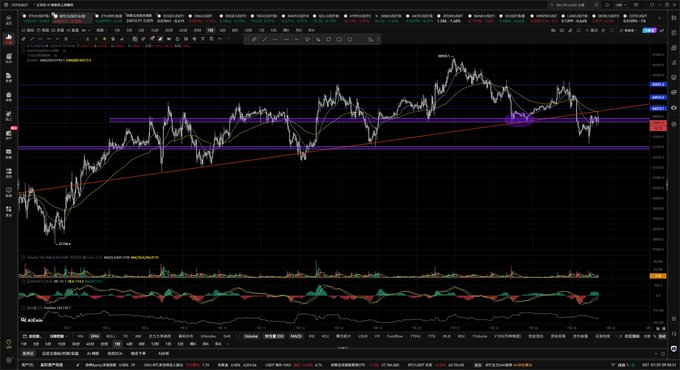Open the AI分析 bottom tab
This screenshot has height=370, width=680.
click(x=163, y=354)
